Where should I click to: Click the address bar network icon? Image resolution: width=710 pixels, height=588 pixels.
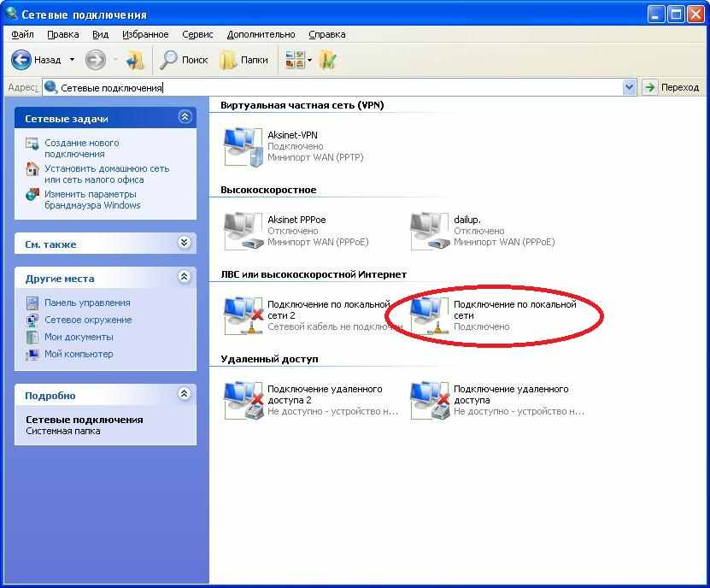pyautogui.click(x=50, y=87)
